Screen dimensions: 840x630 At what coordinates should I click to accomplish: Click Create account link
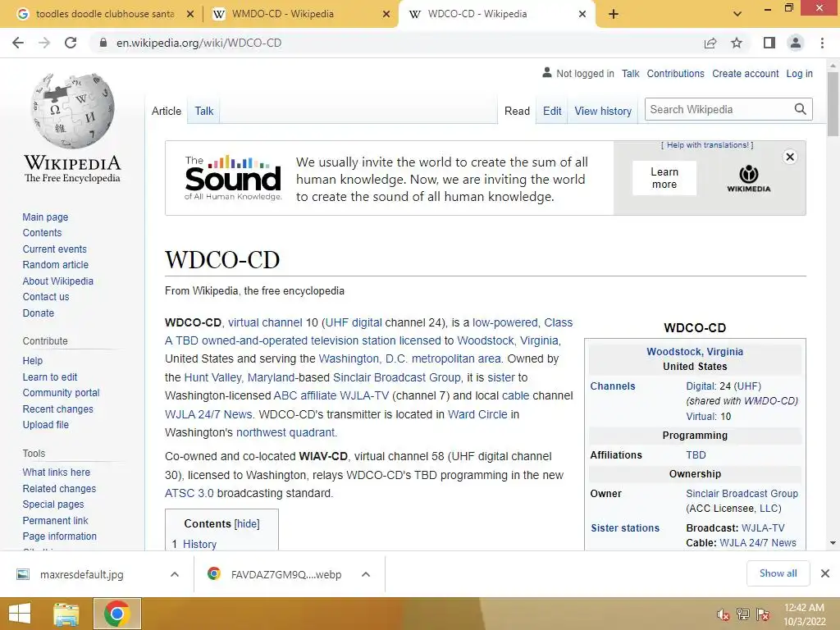pyautogui.click(x=745, y=73)
